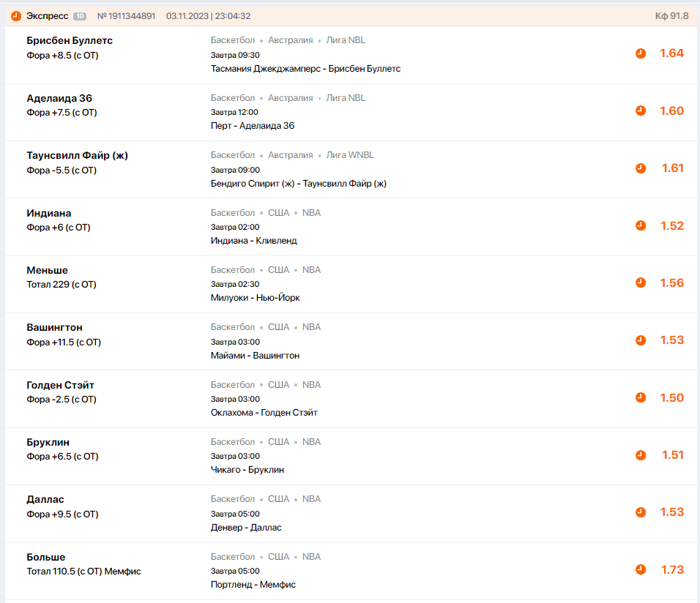Click the Больше selection name

pyautogui.click(x=45, y=557)
